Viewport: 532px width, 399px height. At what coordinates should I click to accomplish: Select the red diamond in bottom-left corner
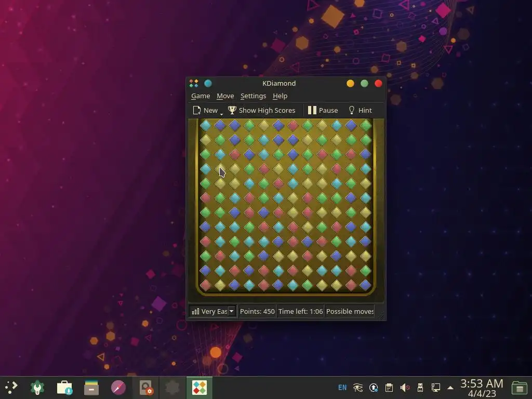(205, 285)
